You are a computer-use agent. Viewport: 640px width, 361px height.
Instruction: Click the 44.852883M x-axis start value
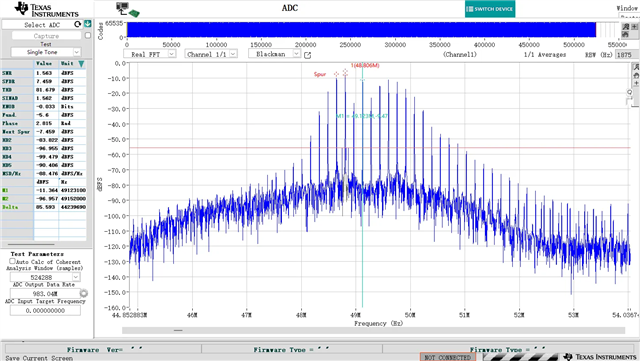(130, 315)
